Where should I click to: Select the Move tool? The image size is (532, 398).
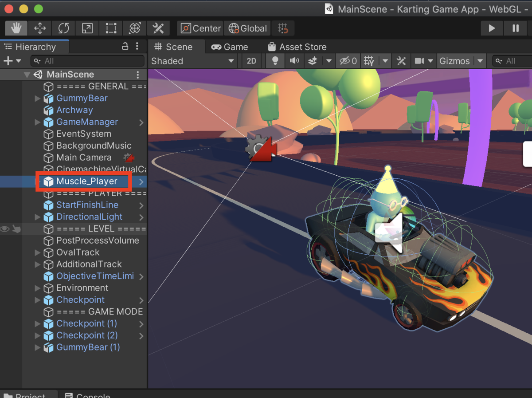[40, 28]
